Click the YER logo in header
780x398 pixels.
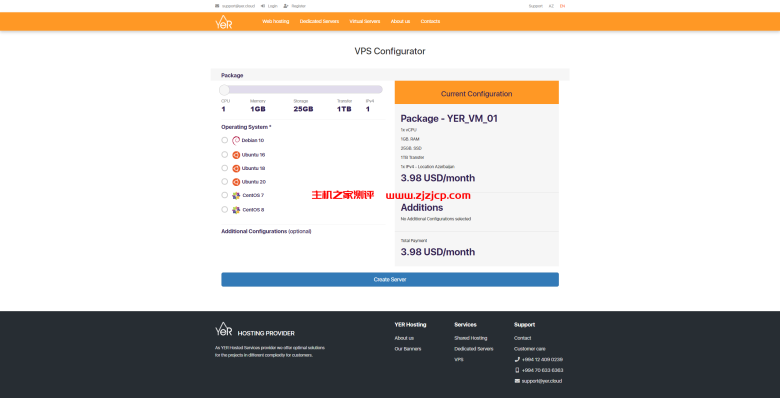coord(223,22)
